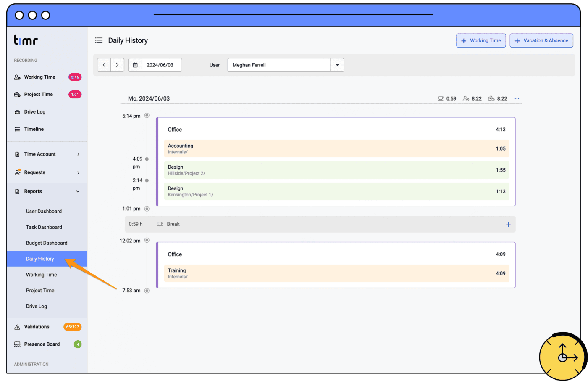The width and height of the screenshot is (588, 381).
Task: Go to the previous day arrow
Action: [x=104, y=65]
